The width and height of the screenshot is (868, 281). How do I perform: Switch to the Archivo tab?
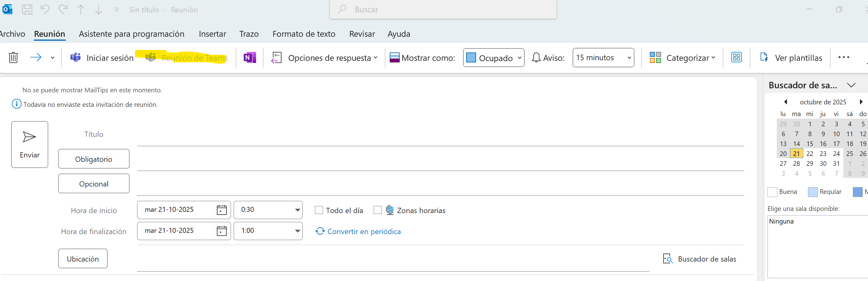(x=12, y=34)
